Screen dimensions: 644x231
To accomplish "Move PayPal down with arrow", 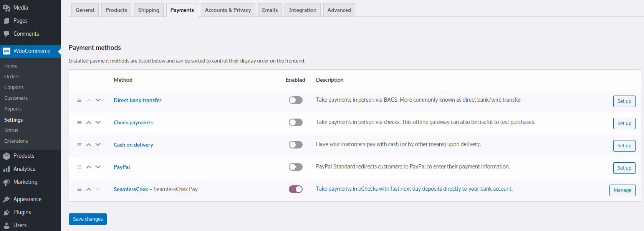I will point(98,167).
